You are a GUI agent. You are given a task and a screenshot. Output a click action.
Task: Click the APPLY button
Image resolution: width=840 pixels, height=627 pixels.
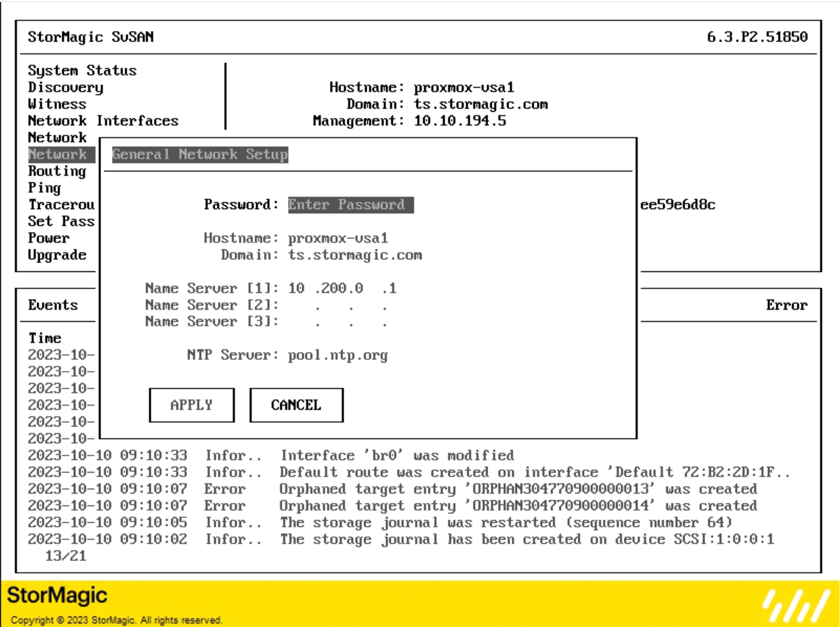click(191, 405)
